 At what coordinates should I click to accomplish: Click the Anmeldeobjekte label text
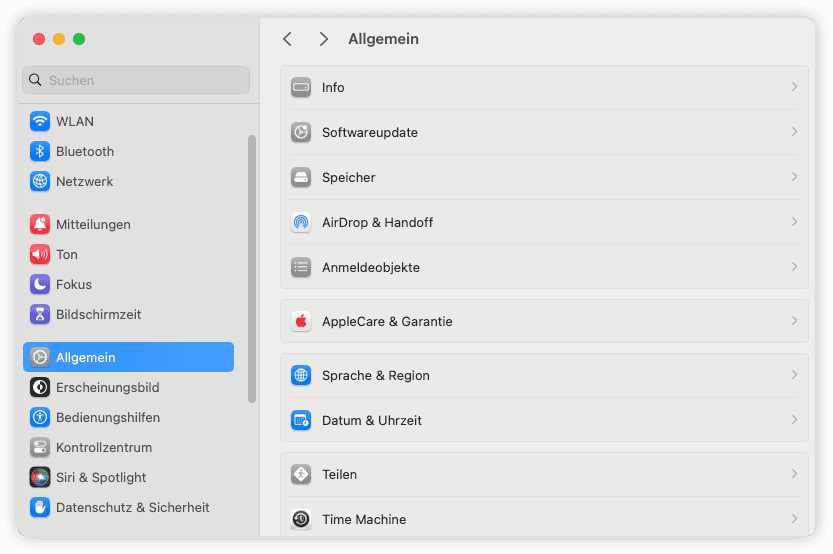tap(371, 267)
